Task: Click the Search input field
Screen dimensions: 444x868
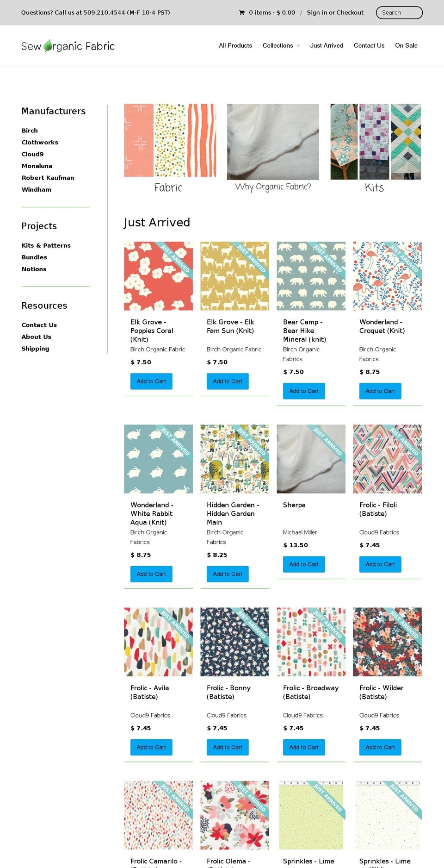Action: click(x=399, y=12)
